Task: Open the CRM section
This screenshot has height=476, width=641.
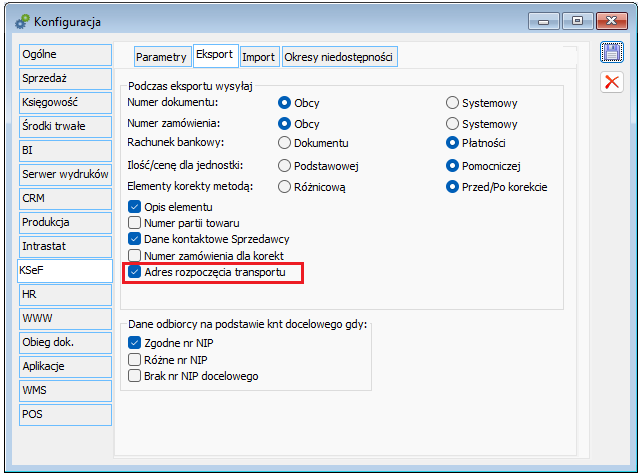Action: [65, 199]
